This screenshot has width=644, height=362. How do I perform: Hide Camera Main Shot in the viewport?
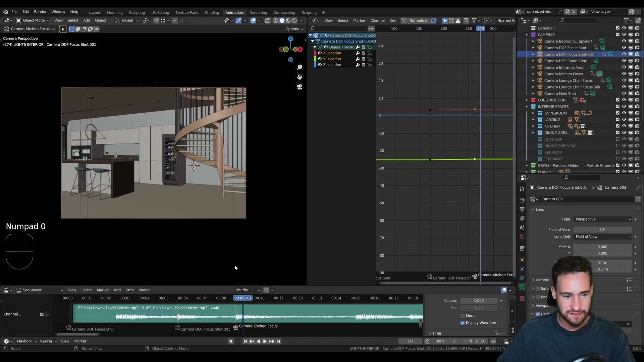[x=624, y=94]
